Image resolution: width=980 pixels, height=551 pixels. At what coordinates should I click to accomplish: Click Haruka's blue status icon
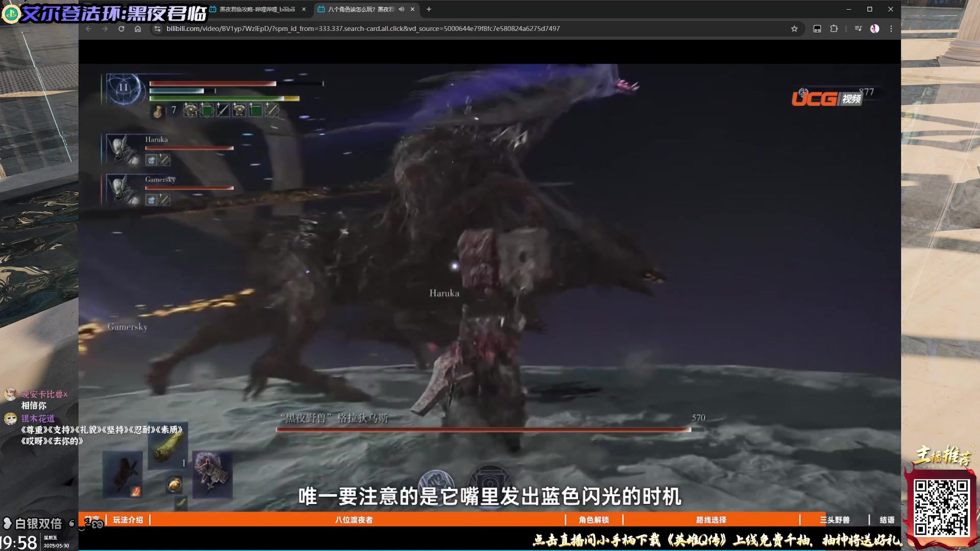coord(151,160)
